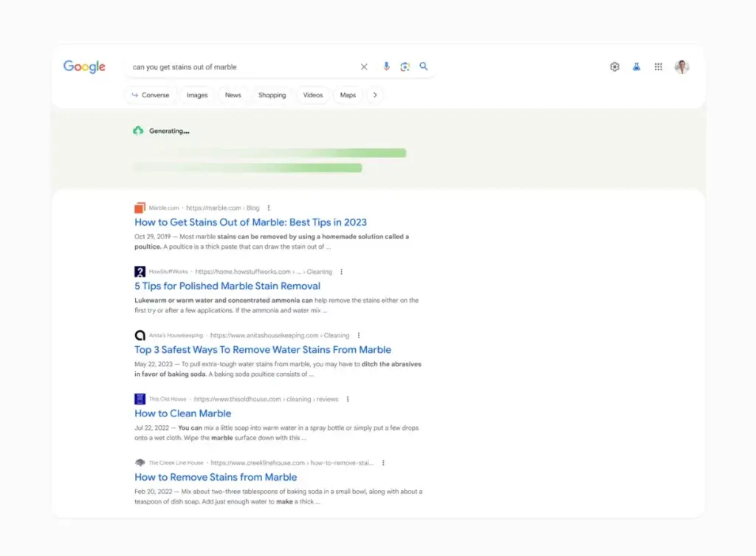The width and height of the screenshot is (756, 556).
Task: Open the Converse chip
Action: point(151,95)
